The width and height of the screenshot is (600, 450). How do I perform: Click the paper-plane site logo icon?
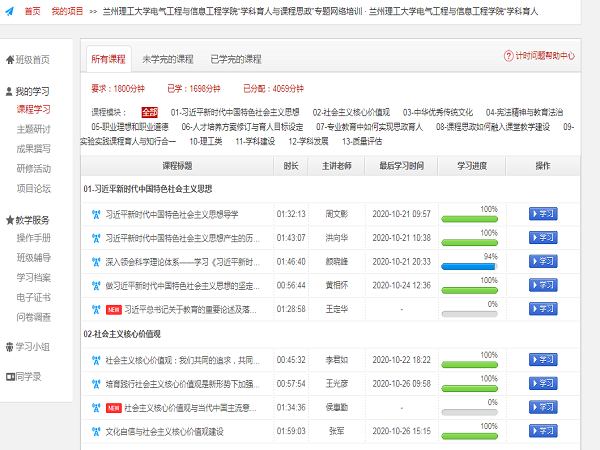pyautogui.click(x=9, y=11)
